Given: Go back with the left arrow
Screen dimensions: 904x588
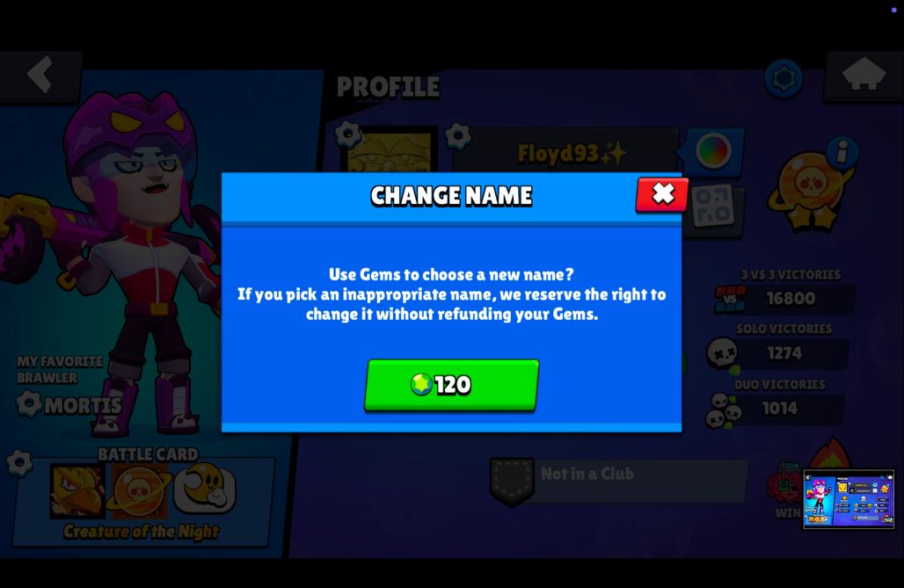Looking at the screenshot, I should pos(40,75).
